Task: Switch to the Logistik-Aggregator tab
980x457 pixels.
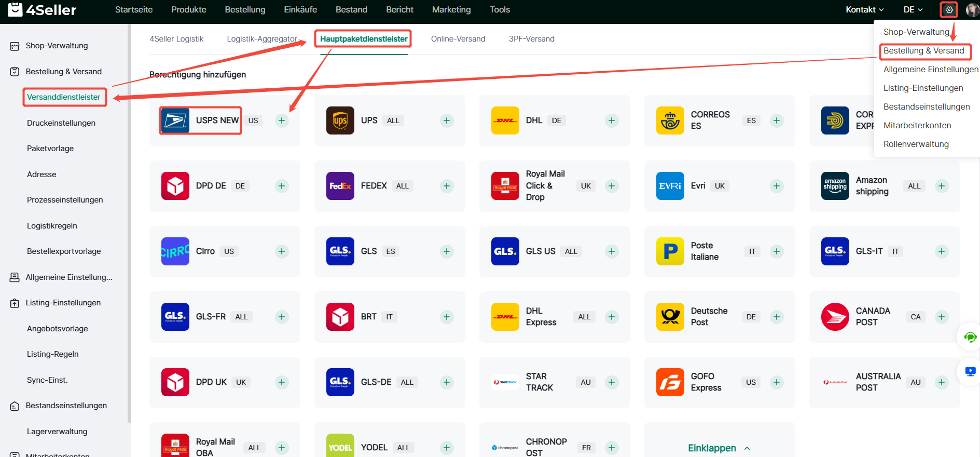Action: [262, 39]
